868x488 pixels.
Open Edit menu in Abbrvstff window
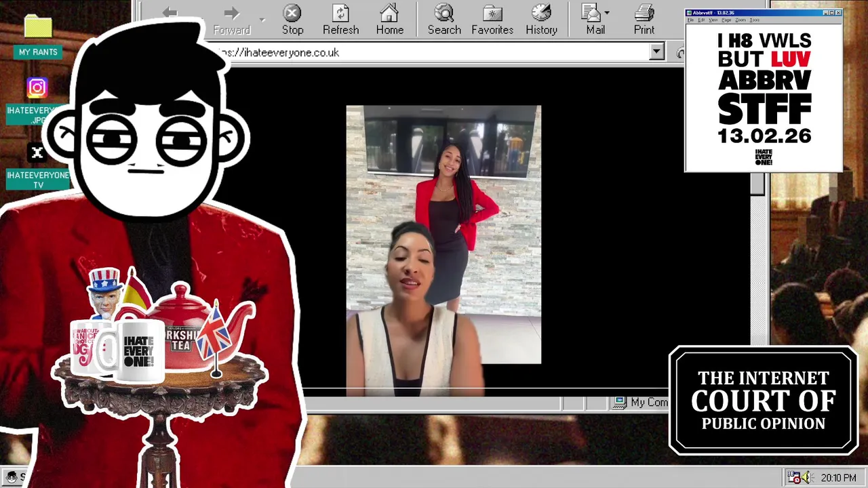pos(702,20)
